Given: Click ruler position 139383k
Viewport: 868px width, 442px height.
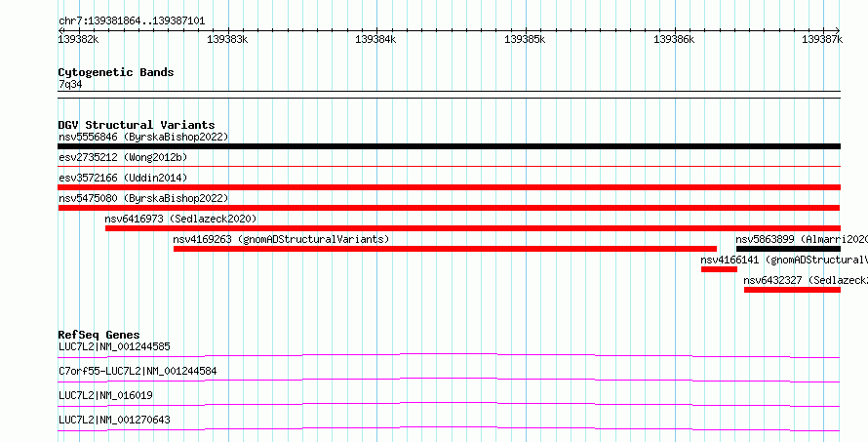Looking at the screenshot, I should point(227,39).
